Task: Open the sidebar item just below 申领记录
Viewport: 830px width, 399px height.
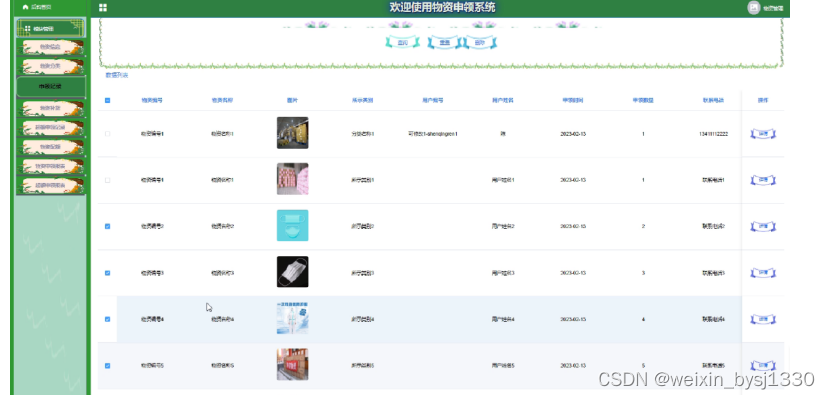Action: pyautogui.click(x=51, y=108)
